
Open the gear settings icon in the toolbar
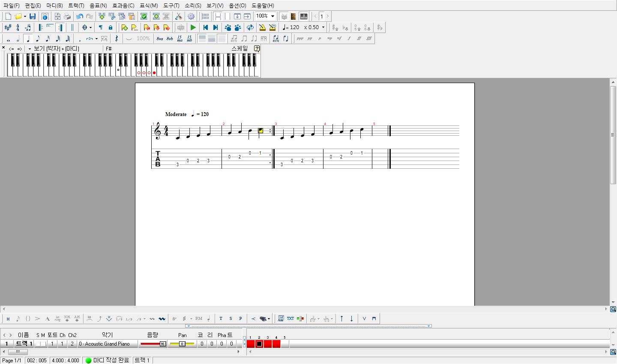click(x=191, y=16)
